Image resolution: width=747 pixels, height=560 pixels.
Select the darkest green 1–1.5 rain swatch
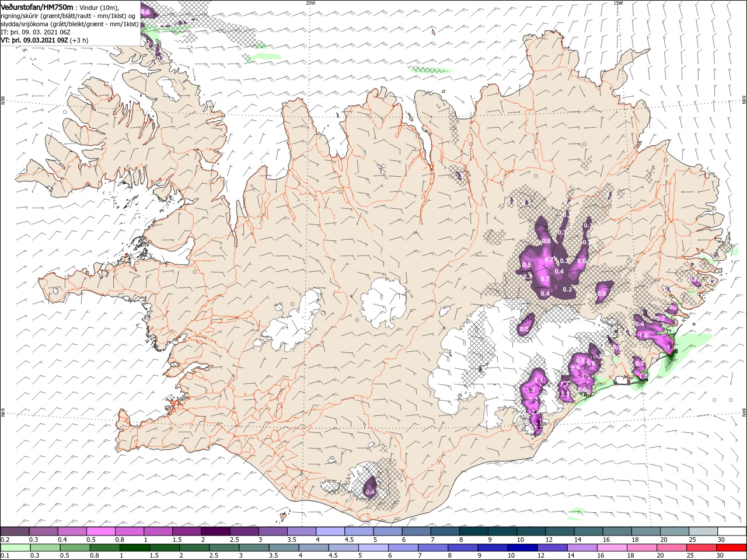[x=134, y=548]
